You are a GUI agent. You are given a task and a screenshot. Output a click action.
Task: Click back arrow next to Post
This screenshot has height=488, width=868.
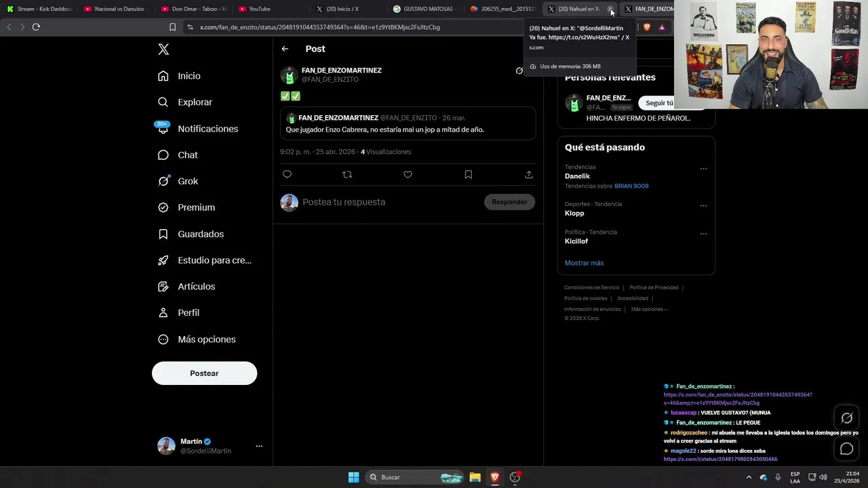285,49
